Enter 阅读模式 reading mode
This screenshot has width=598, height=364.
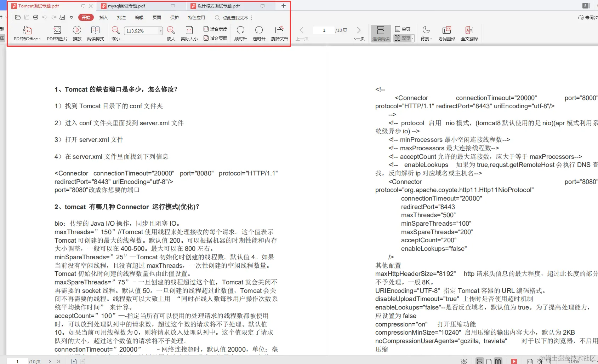pos(95,33)
